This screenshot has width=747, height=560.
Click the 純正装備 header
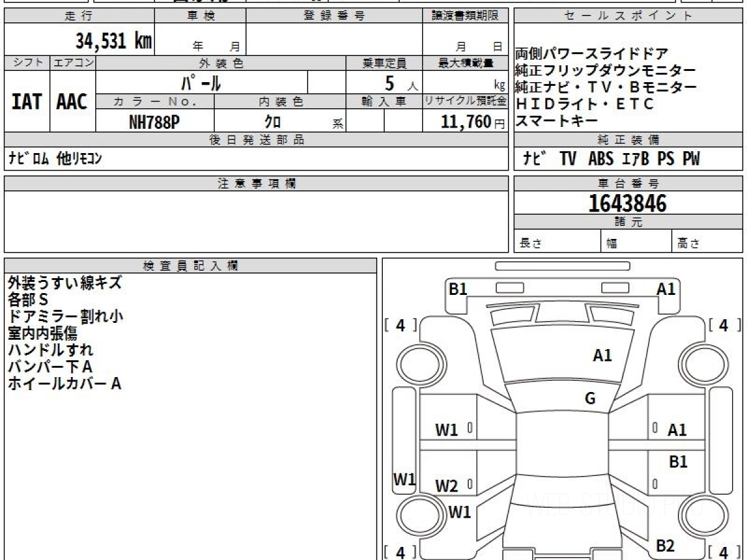pos(629,140)
